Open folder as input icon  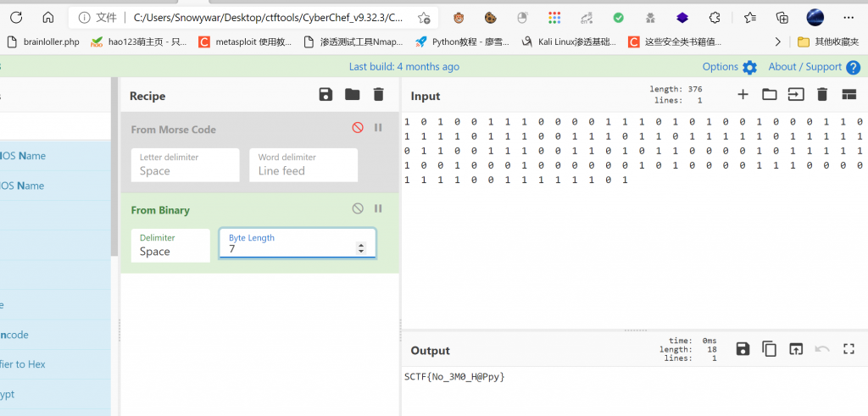point(769,95)
